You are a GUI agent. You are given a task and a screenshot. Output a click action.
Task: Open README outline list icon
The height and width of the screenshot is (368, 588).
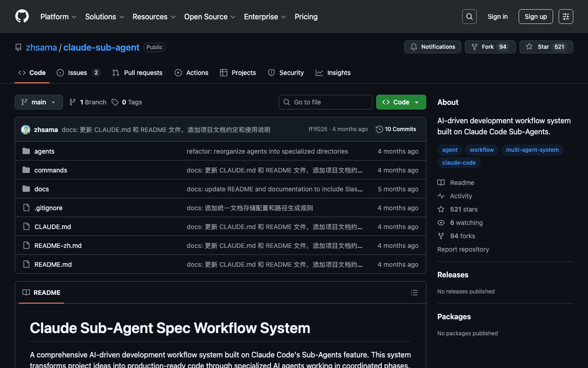pyautogui.click(x=414, y=293)
